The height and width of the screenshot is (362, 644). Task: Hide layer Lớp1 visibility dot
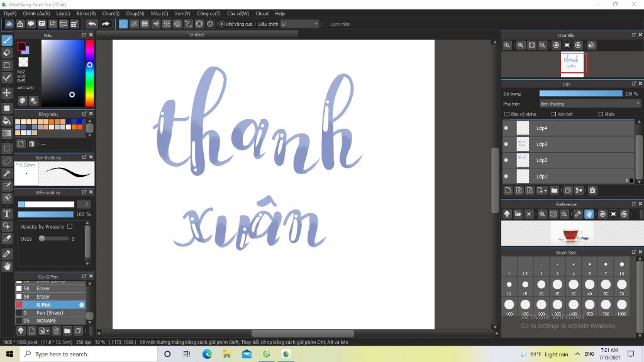tap(506, 176)
